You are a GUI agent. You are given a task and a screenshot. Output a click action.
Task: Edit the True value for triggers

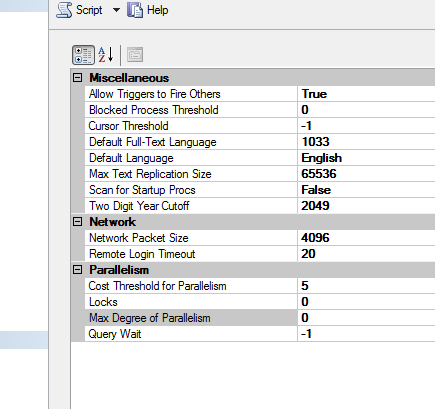point(366,94)
